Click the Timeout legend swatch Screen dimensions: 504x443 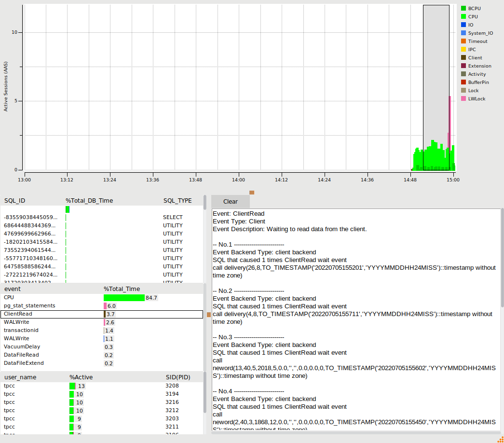tap(463, 41)
